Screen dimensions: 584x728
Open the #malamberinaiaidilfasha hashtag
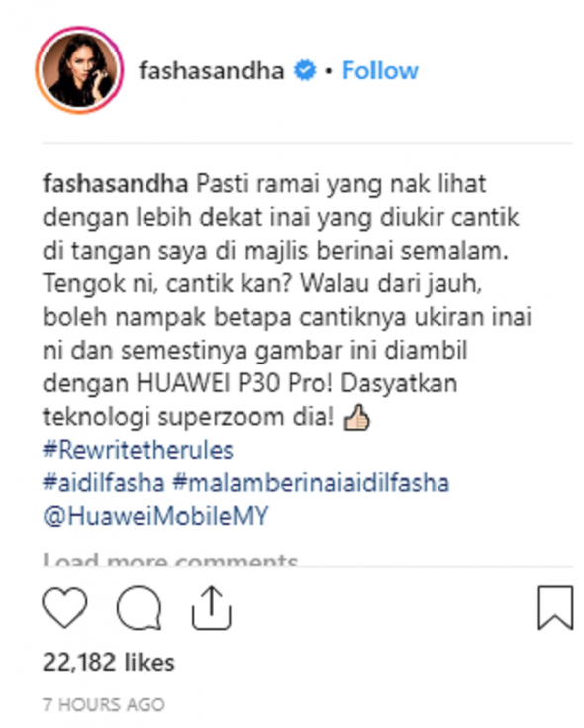[311, 483]
